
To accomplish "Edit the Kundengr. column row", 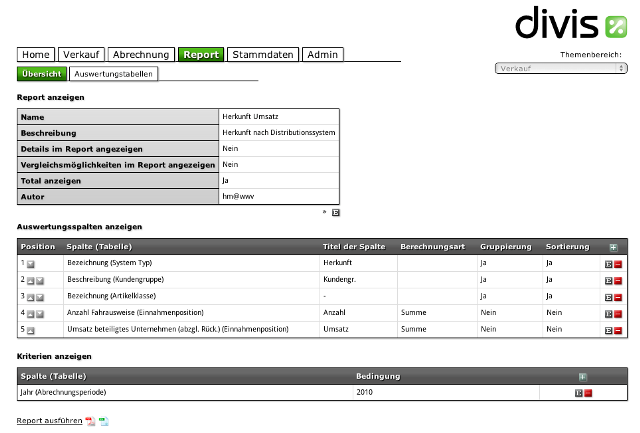I will tap(608, 280).
